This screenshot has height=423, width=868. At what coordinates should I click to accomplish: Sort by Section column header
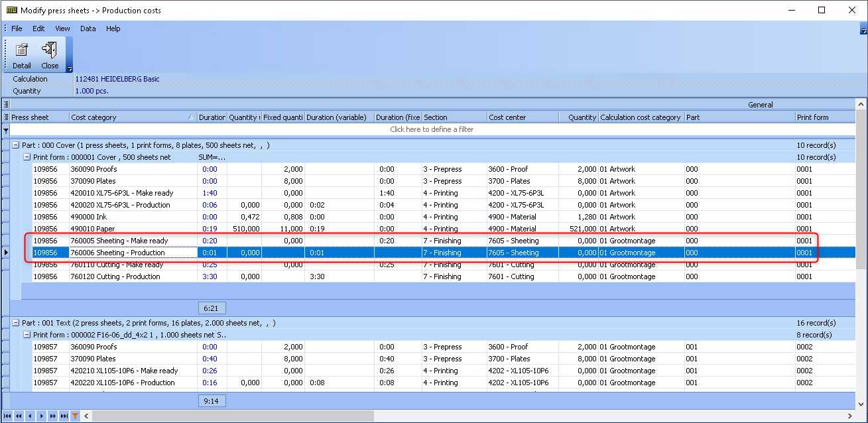coord(454,117)
